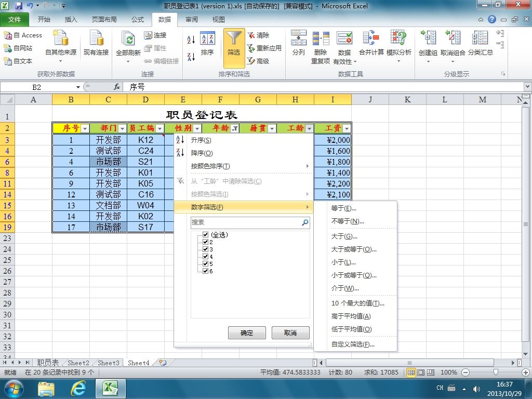Click 删除重复项 remove duplicates
Viewport: 532px width, 399px height.
click(321, 47)
